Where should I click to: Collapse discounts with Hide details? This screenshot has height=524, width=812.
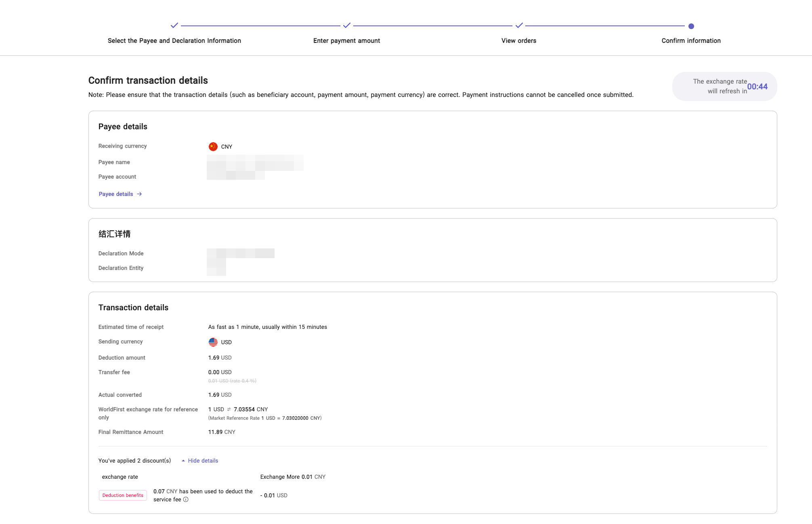click(x=203, y=461)
